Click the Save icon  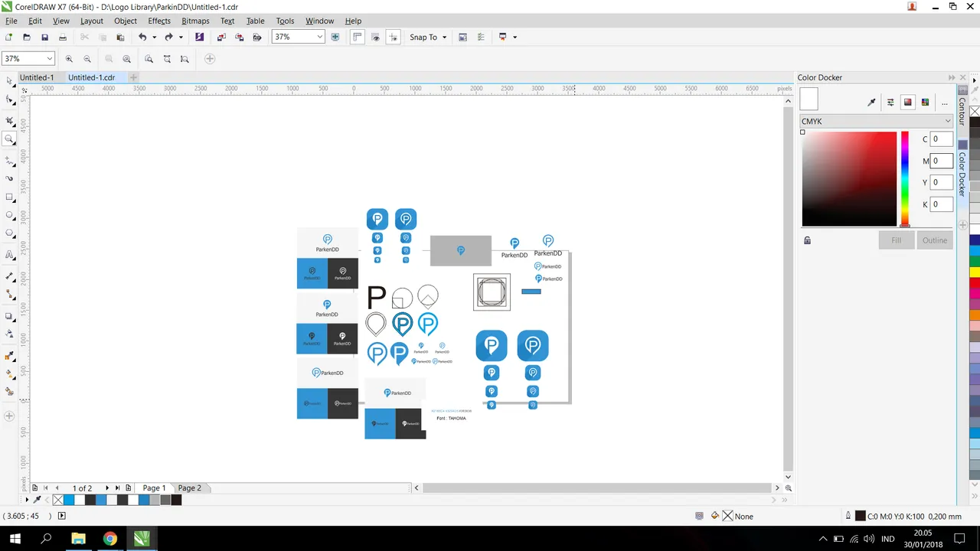44,37
